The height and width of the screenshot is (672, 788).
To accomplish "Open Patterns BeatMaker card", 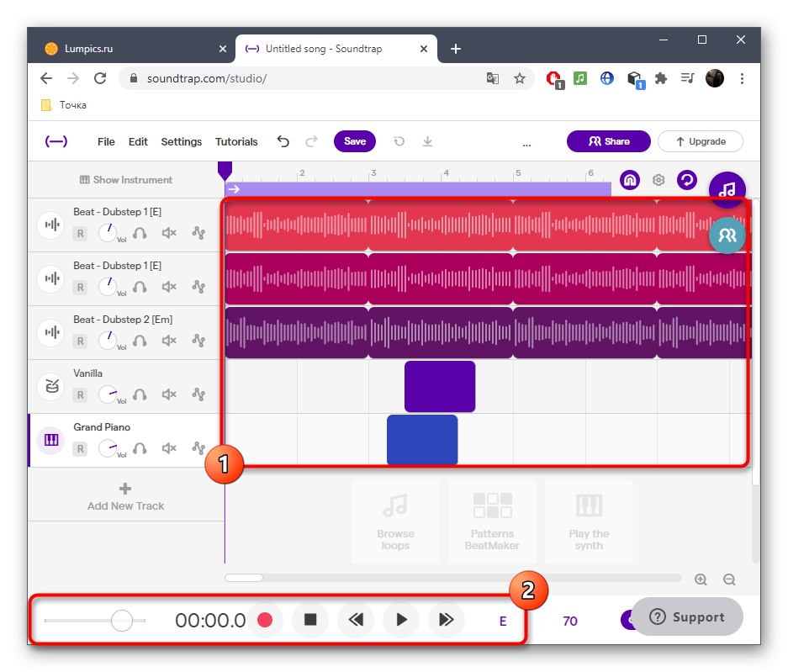I will click(x=492, y=521).
